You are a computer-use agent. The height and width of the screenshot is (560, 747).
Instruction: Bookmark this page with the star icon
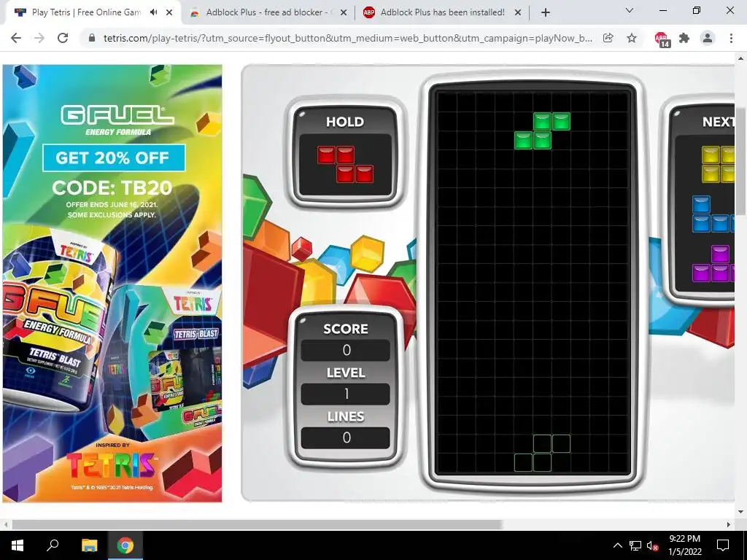click(x=632, y=38)
